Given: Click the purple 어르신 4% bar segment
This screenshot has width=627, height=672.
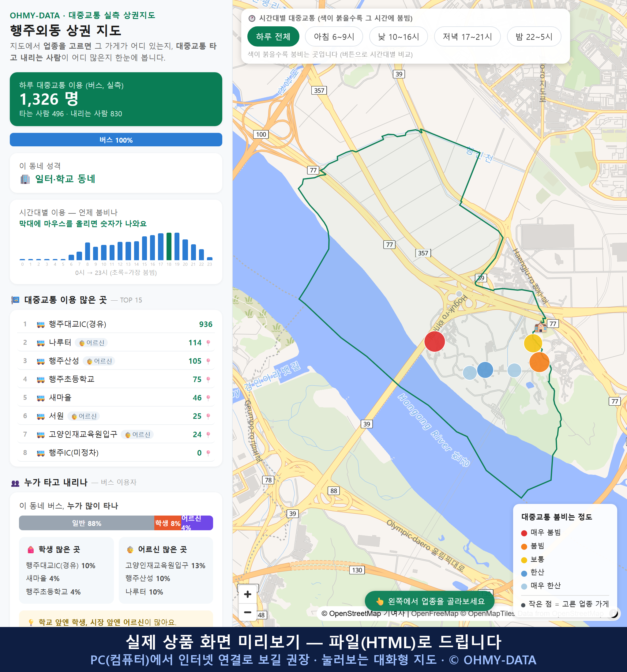Looking at the screenshot, I should 197,523.
